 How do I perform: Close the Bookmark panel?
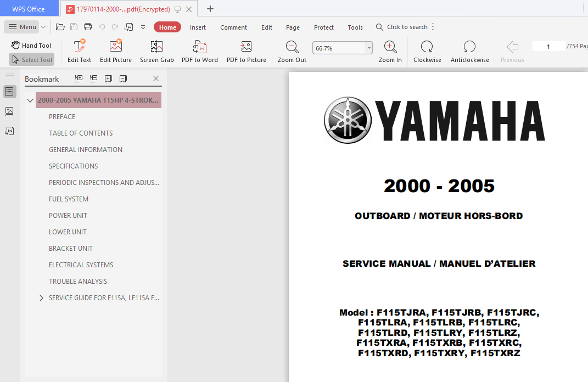coord(156,78)
